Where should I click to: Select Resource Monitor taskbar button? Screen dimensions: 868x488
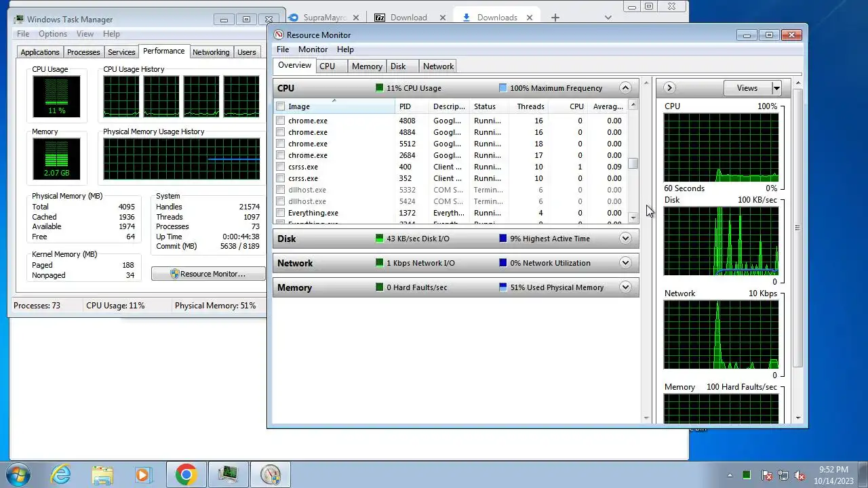tap(271, 474)
